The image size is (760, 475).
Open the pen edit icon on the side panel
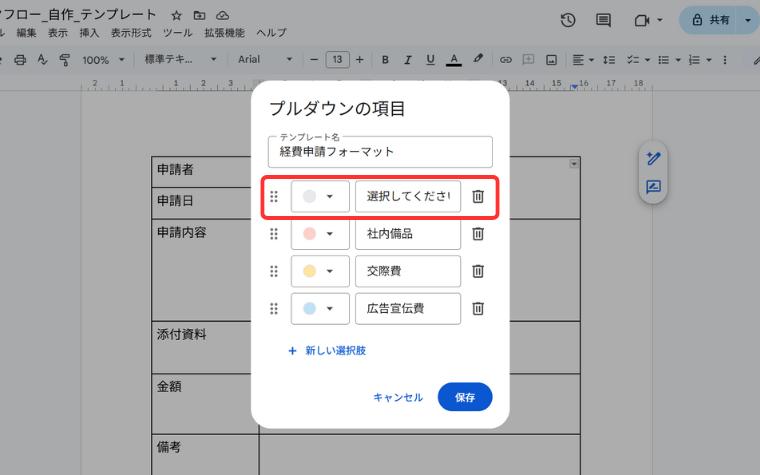tap(653, 158)
